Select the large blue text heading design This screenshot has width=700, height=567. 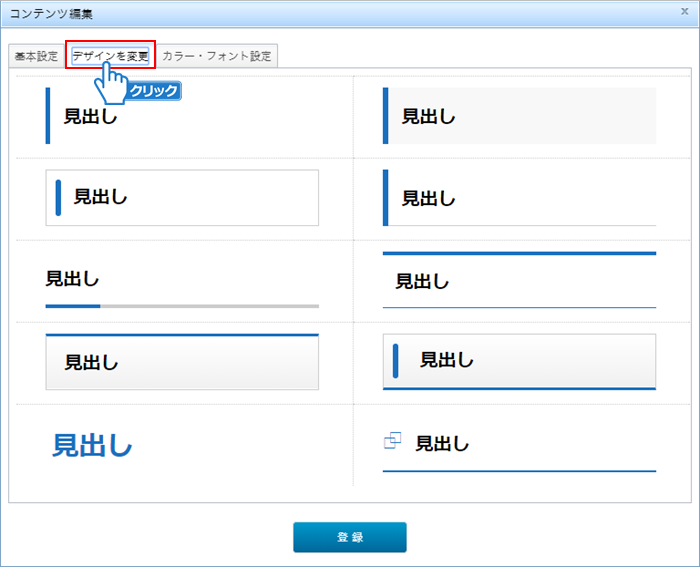tap(92, 445)
